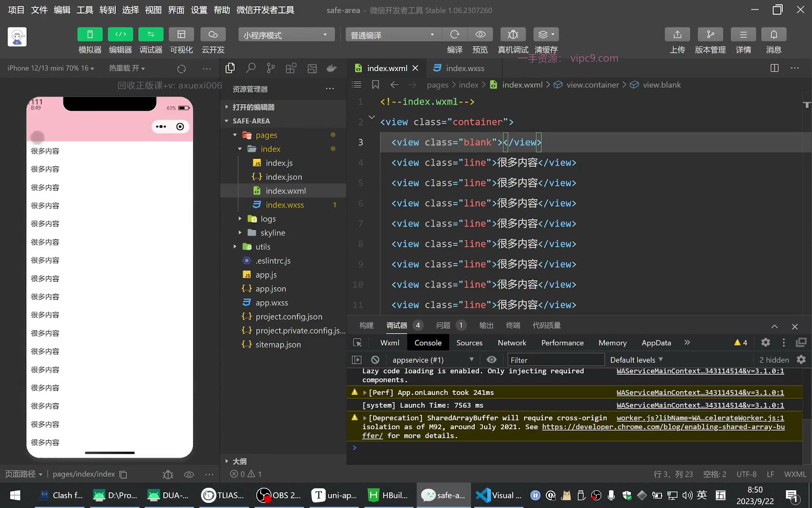
Task: Open the Default levels dropdown
Action: pyautogui.click(x=636, y=360)
